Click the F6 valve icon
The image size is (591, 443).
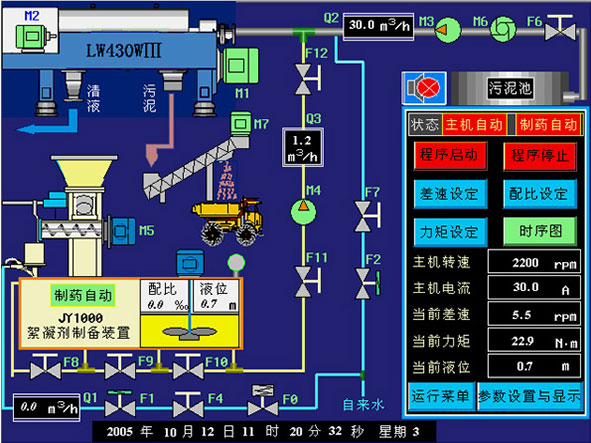(560, 28)
